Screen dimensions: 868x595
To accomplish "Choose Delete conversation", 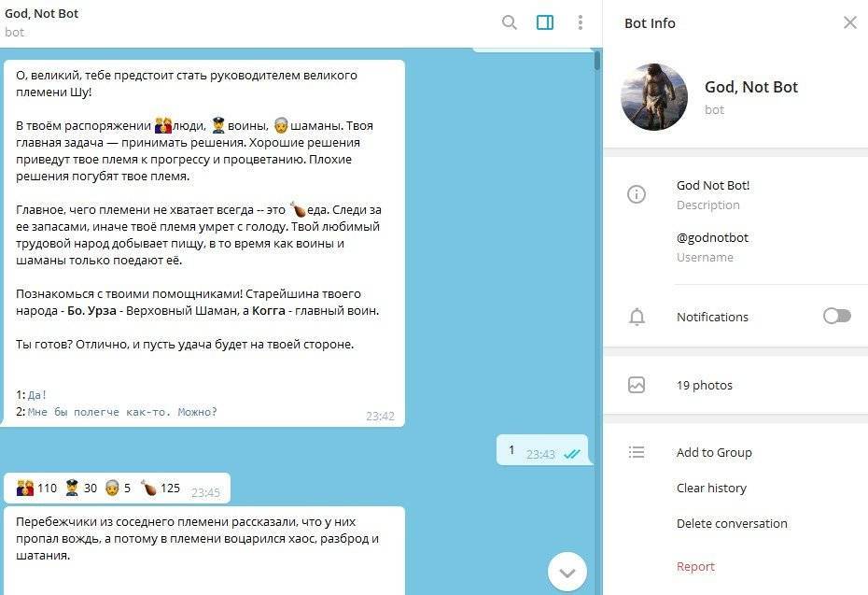I will pos(732,523).
